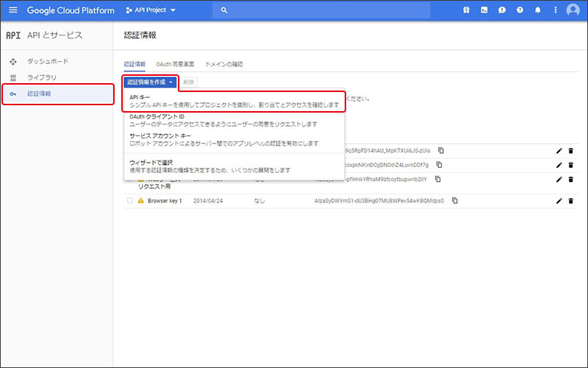Launch Cloud Shell terminal icon
588x368 pixels.
[x=484, y=10]
